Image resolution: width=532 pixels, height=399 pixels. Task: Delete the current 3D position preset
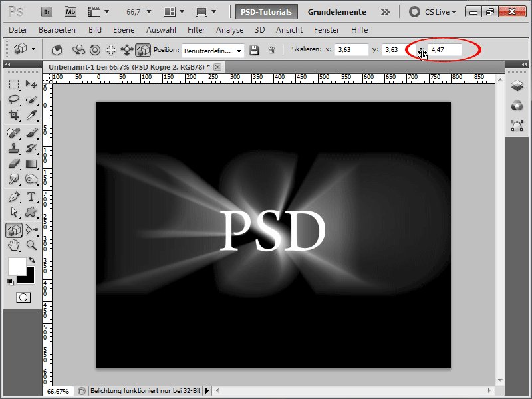(x=271, y=50)
